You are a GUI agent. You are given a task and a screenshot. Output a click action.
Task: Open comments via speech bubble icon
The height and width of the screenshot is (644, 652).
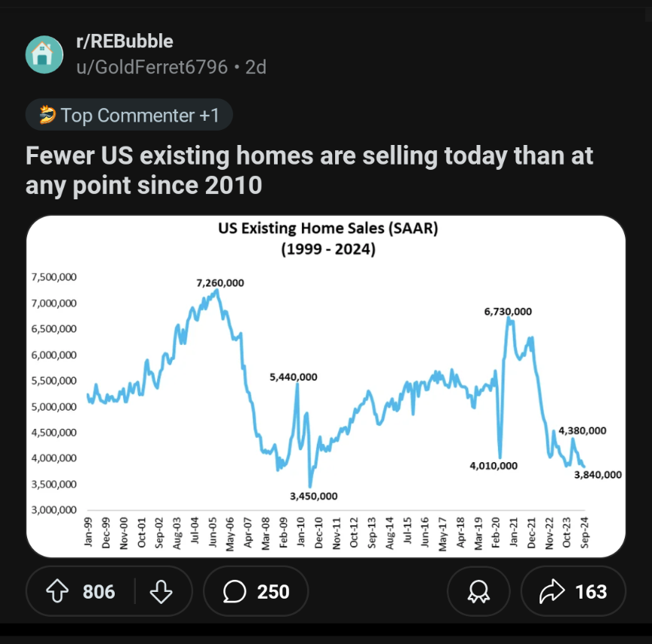coord(235,590)
